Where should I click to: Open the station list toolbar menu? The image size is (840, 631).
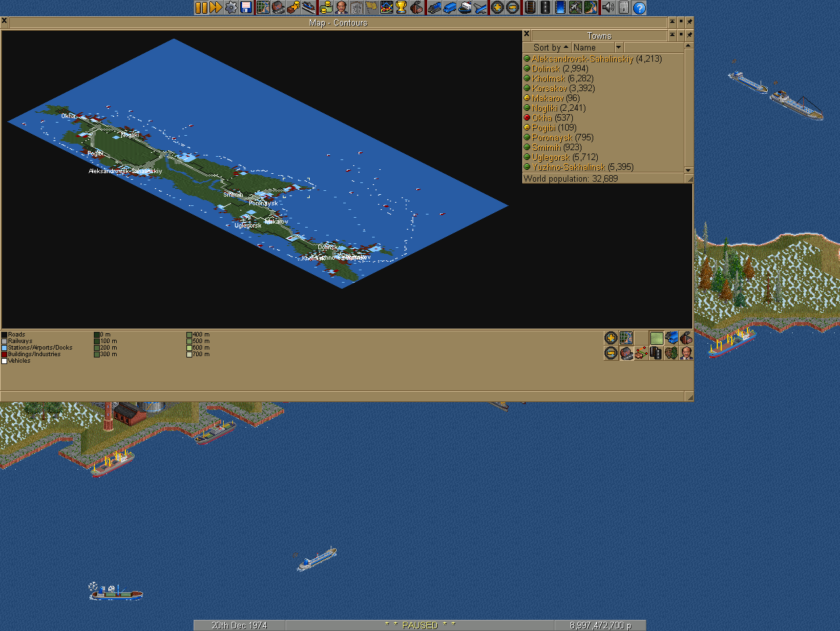click(308, 7)
